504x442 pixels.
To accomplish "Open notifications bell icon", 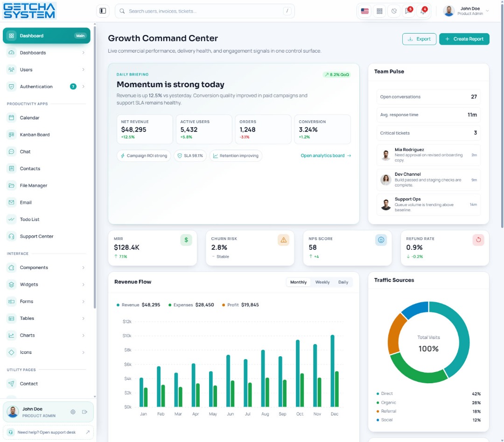I will pyautogui.click(x=423, y=11).
